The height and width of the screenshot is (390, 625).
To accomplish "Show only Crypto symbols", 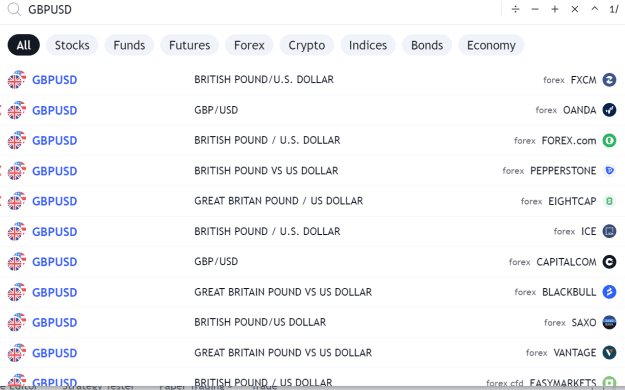I will point(307,45).
